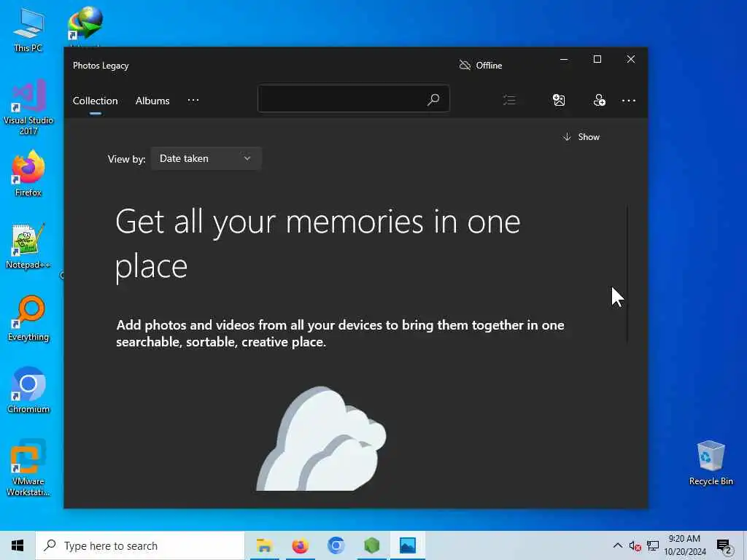
Task: Open the green cube app on taskbar
Action: point(371,545)
